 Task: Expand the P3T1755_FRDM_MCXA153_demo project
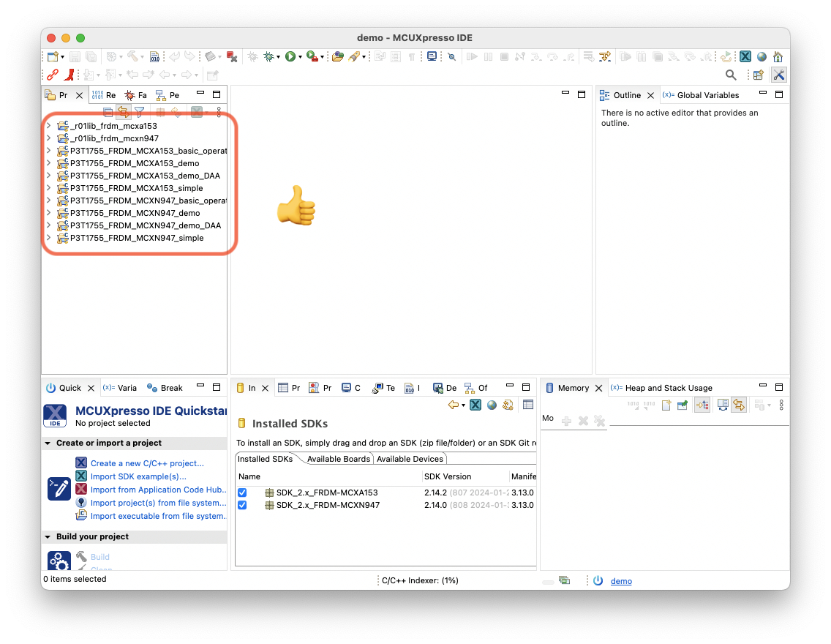click(48, 163)
